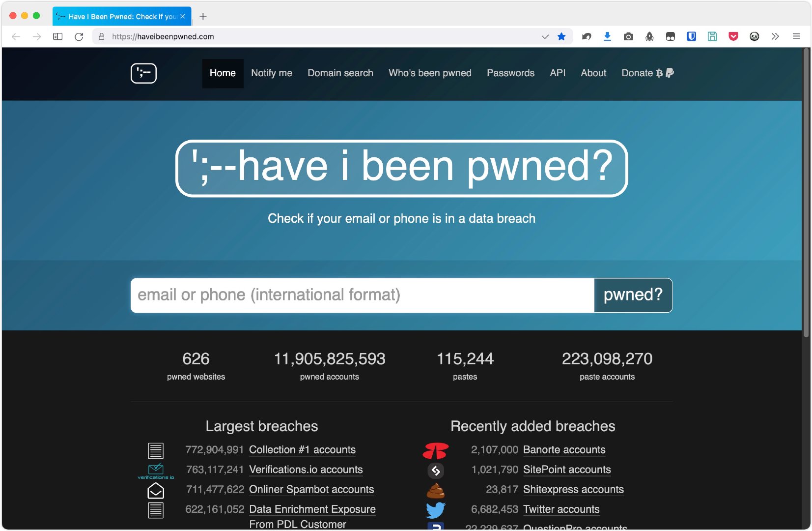Bookmark this page with the star icon

pyautogui.click(x=561, y=36)
